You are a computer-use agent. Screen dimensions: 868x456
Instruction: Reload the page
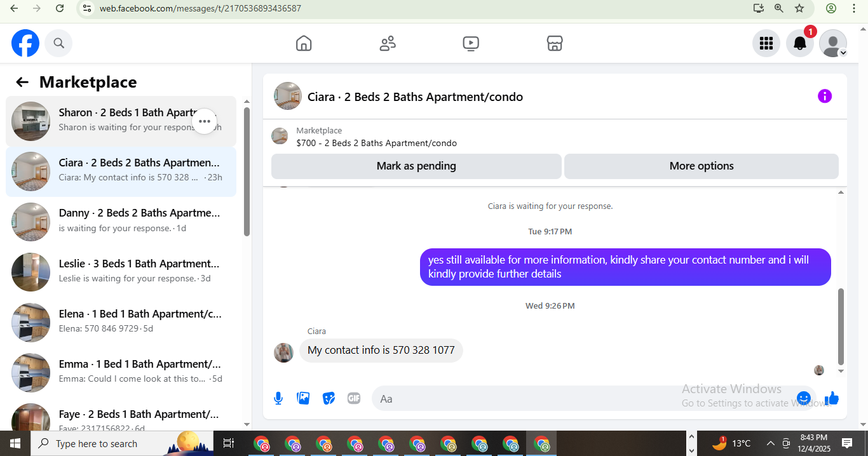[x=60, y=8]
